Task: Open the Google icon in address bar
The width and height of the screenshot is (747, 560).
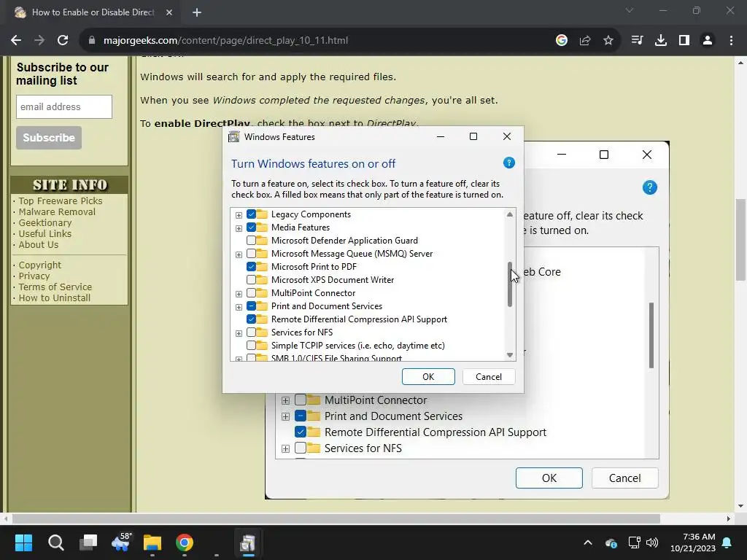Action: coord(562,41)
